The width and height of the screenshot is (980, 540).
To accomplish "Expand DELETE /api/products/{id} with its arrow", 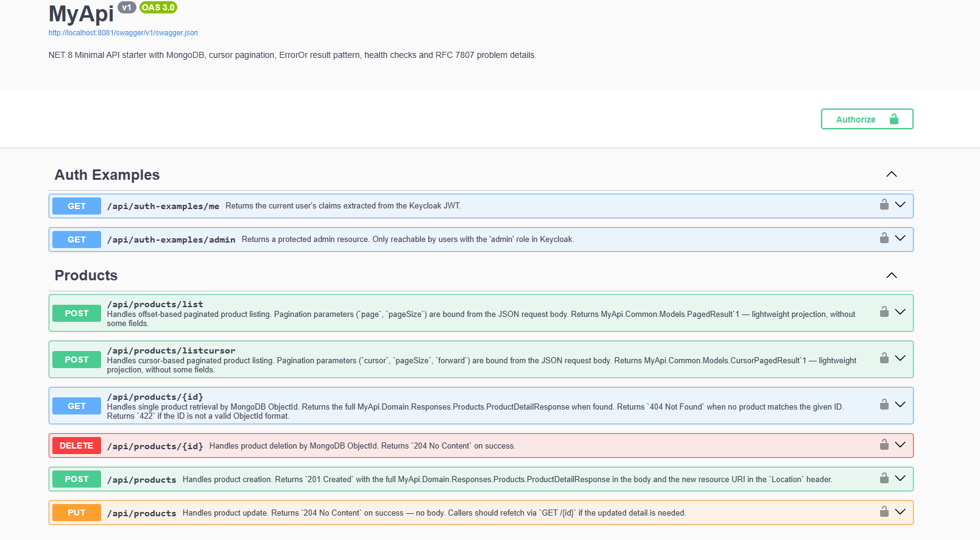I will coord(900,445).
